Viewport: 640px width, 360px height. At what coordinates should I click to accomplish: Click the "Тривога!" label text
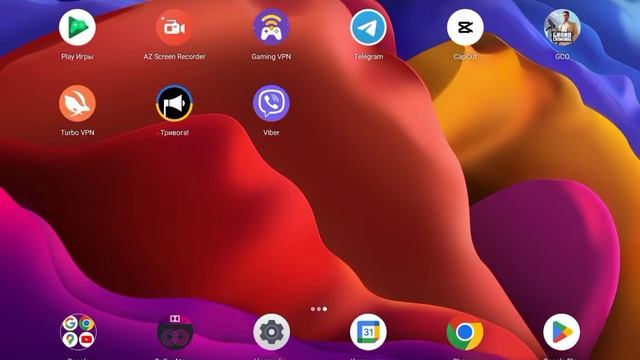click(x=175, y=133)
